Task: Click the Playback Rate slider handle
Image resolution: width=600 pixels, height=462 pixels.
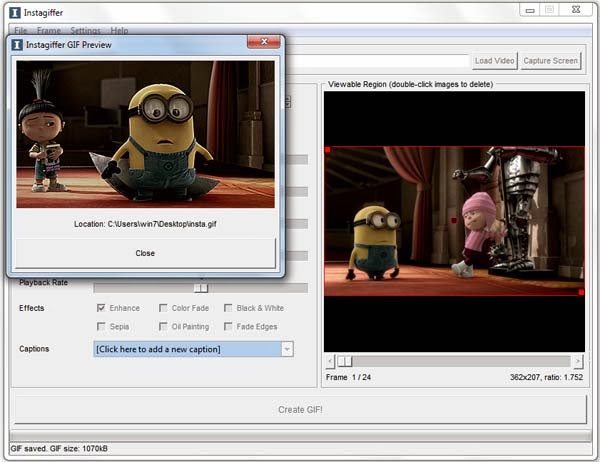Action: [x=201, y=288]
